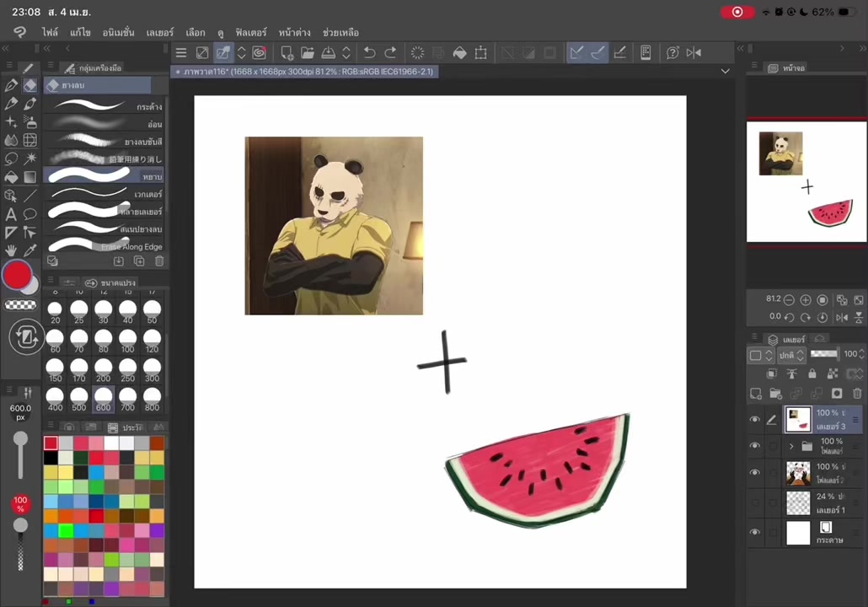Click the New raster layer icon
The image size is (868, 607).
(756, 394)
